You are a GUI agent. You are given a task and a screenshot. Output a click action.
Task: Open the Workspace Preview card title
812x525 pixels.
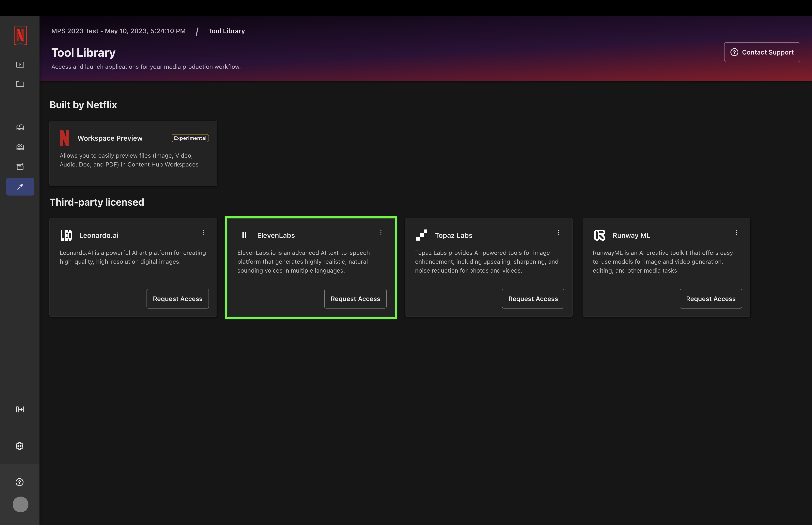110,138
